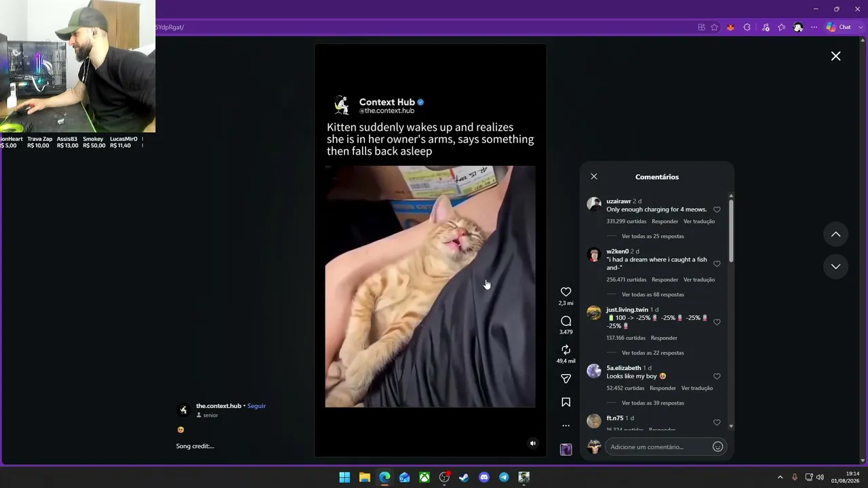Viewport: 868px width, 488px height.
Task: Add this page to favorites with the star icon
Action: (714, 27)
